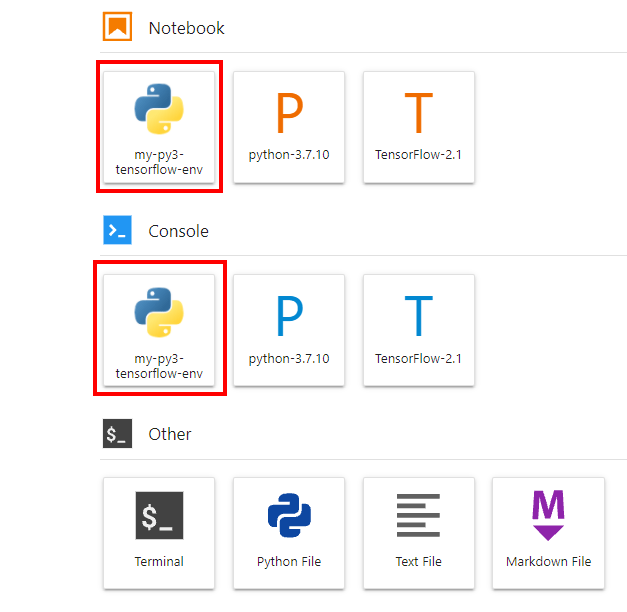
Task: Create a new Python File via blue logo
Action: tap(289, 515)
